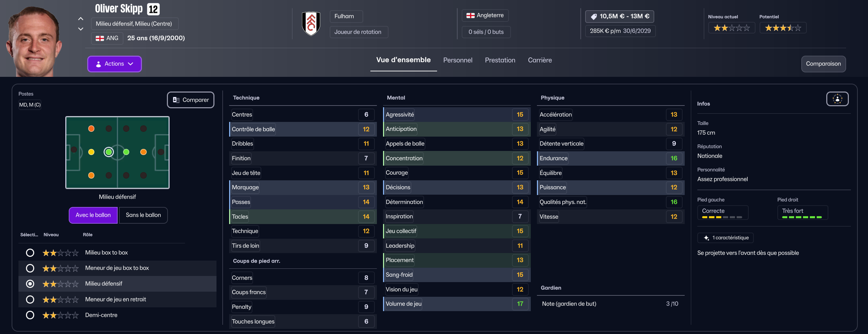Click the transfer value price tag icon

coord(594,16)
